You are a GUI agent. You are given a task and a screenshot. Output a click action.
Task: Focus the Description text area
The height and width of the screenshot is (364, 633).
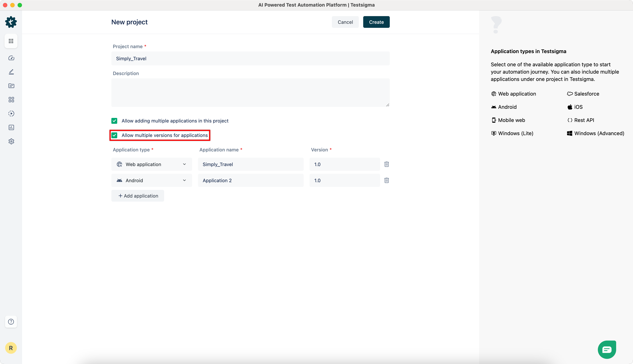click(x=251, y=92)
